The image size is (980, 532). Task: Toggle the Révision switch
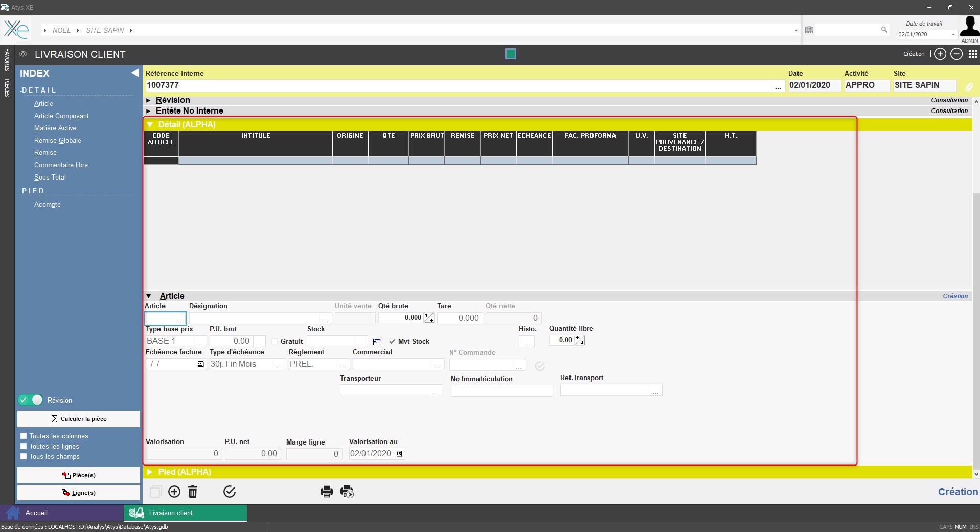click(x=31, y=400)
